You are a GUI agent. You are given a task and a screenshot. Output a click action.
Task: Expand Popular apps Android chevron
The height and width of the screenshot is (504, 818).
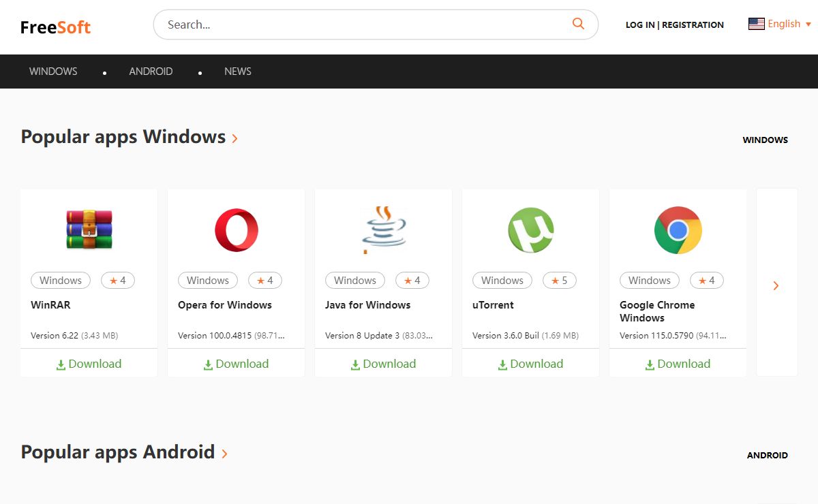click(225, 454)
